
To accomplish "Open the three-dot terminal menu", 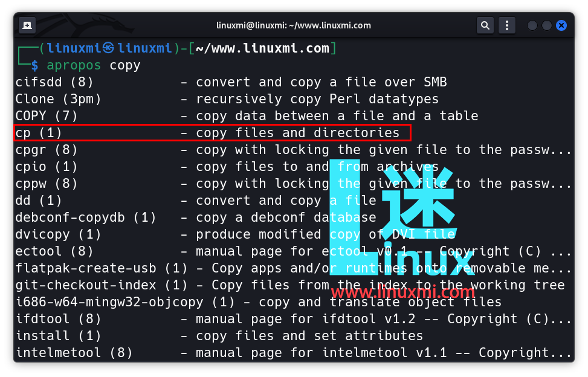I will pyautogui.click(x=507, y=25).
